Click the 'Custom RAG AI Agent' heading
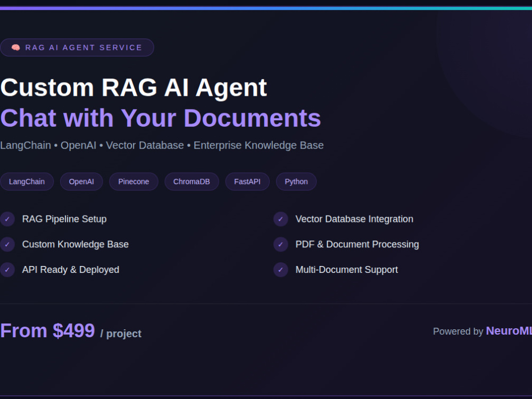532x399 pixels. point(134,88)
